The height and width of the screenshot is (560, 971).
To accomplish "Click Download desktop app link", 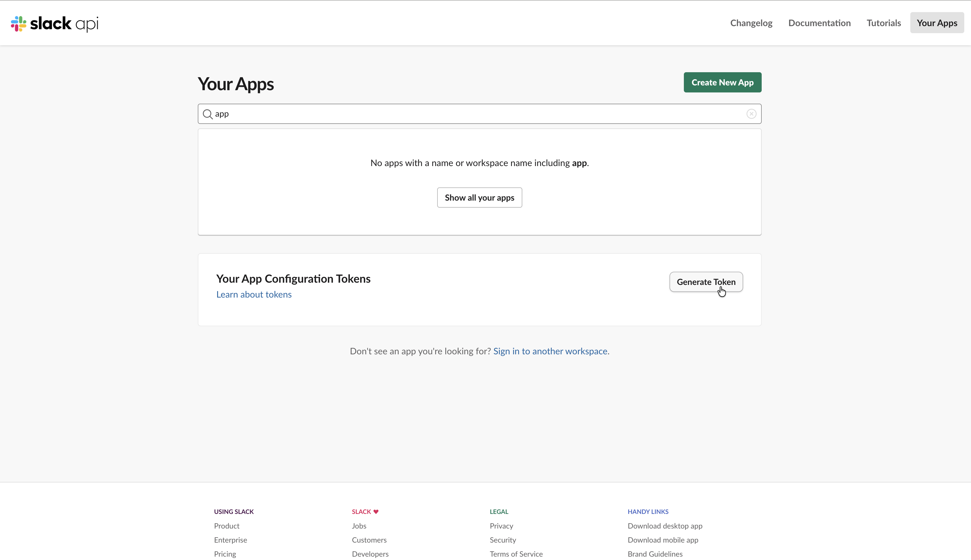I will [x=664, y=526].
